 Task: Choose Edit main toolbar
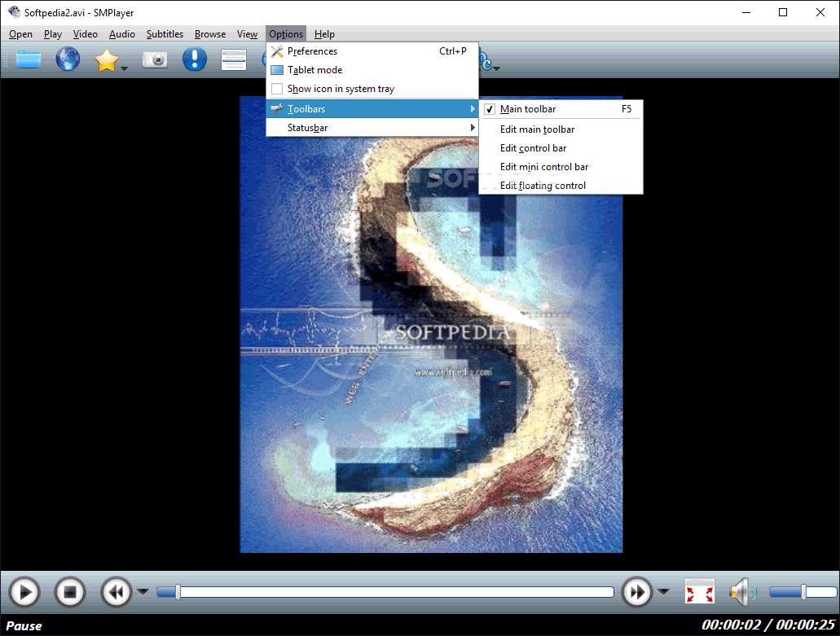click(x=561, y=129)
